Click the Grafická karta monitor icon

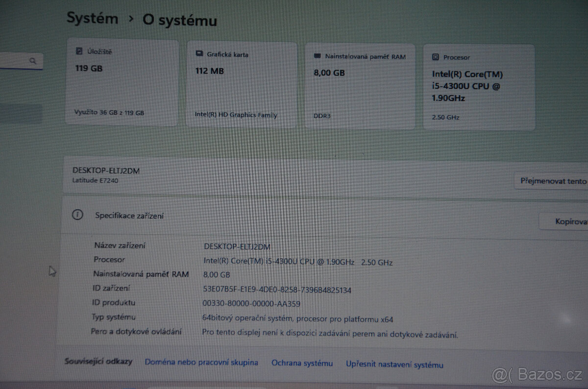(199, 53)
